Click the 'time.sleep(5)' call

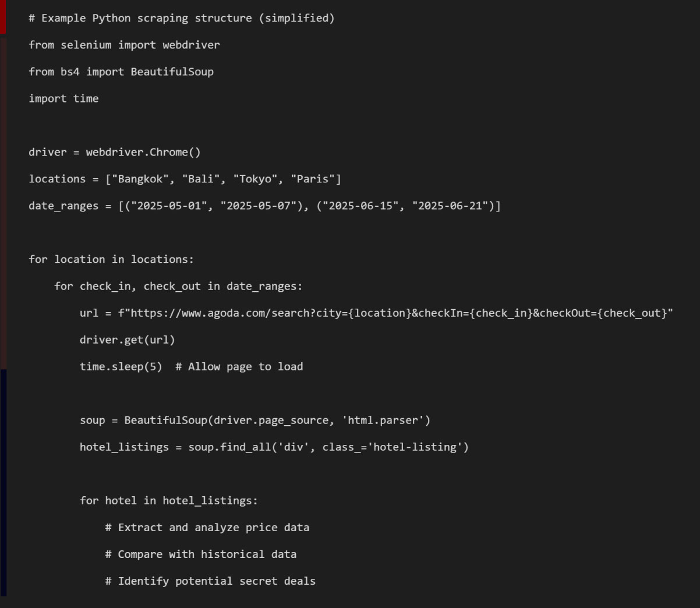click(x=121, y=366)
